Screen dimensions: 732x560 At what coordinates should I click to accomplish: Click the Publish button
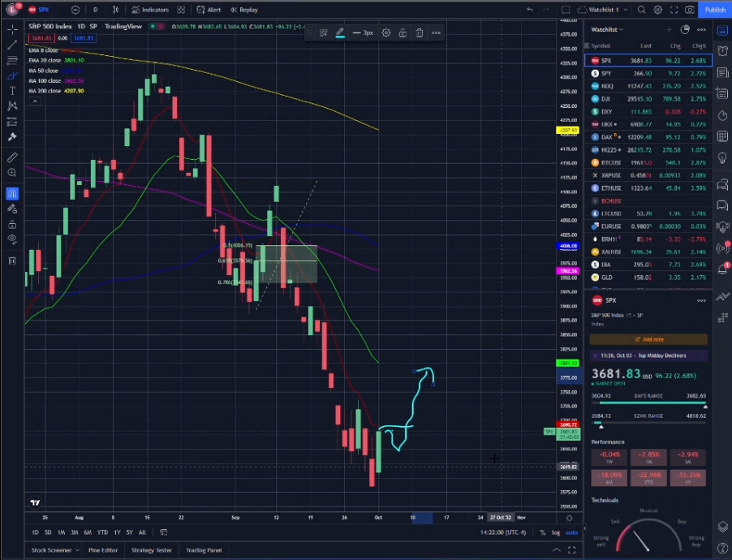click(x=715, y=10)
